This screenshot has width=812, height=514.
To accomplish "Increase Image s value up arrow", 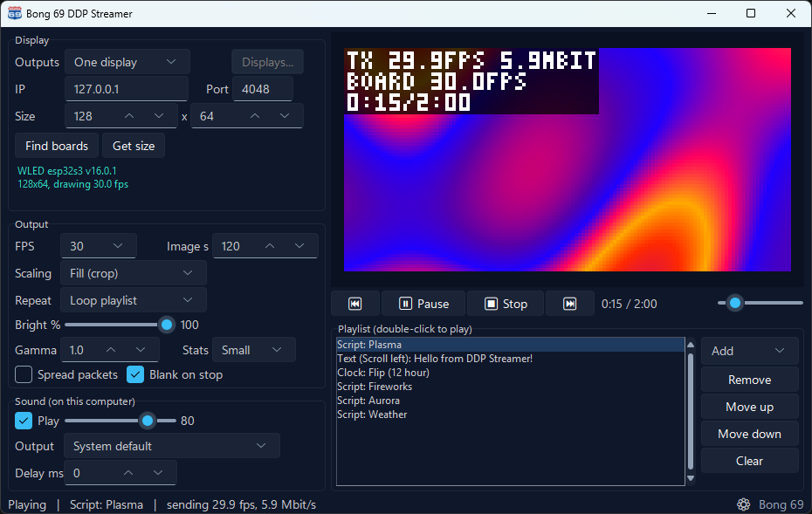I will (x=270, y=246).
